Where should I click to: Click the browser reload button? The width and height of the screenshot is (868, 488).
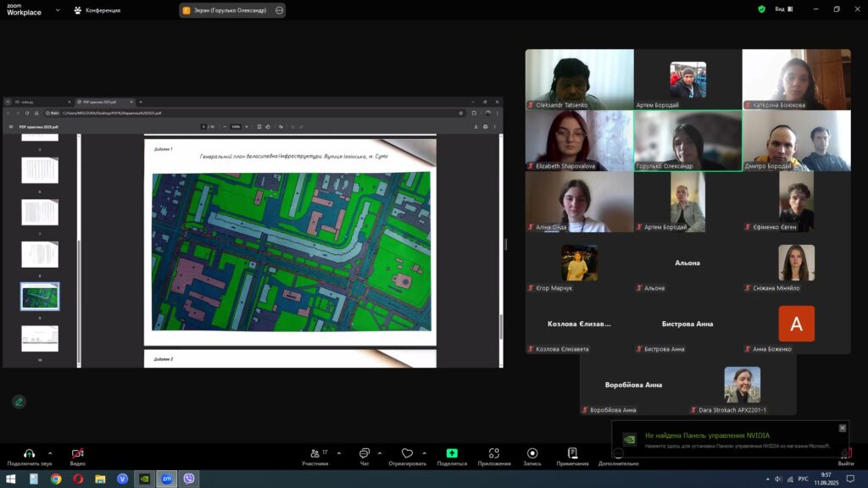[x=26, y=113]
